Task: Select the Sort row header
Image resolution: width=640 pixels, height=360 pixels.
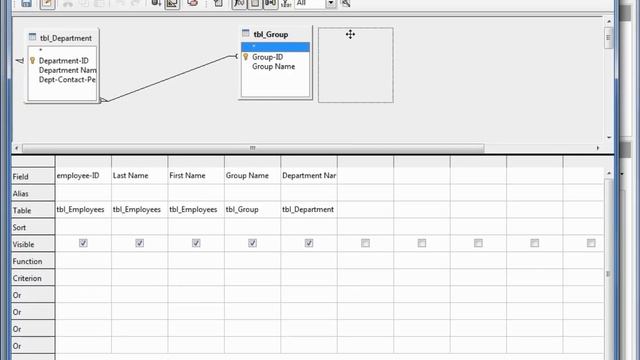Action: coord(33,227)
